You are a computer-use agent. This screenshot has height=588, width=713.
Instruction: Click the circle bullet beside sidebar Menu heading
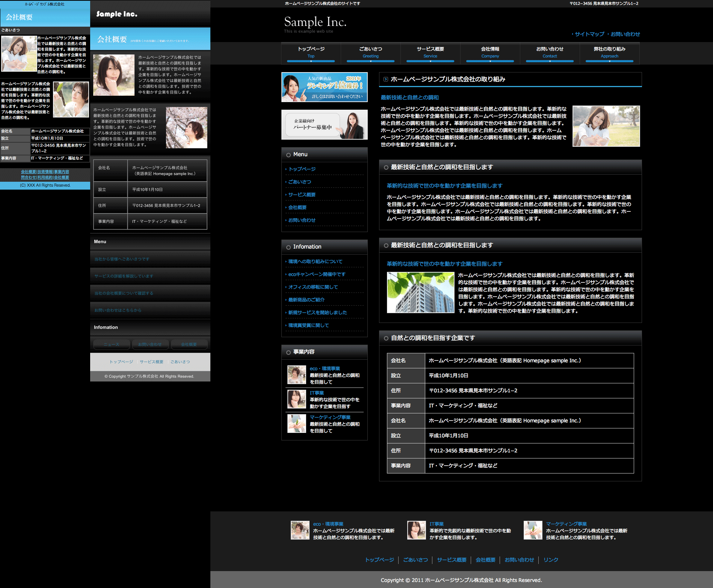pyautogui.click(x=288, y=155)
